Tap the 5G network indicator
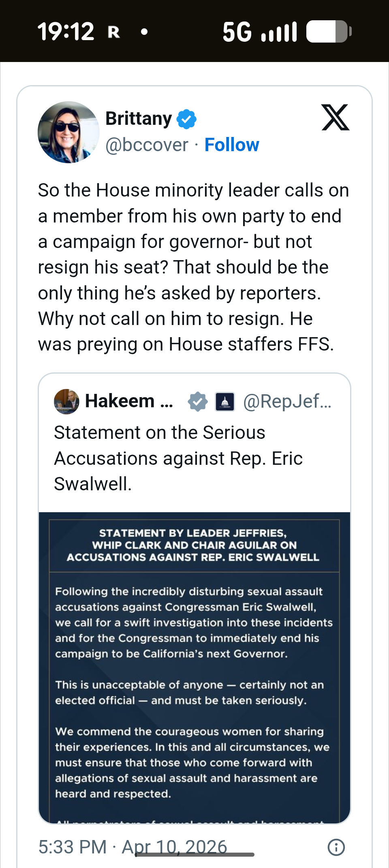389x868 pixels. pos(237,32)
